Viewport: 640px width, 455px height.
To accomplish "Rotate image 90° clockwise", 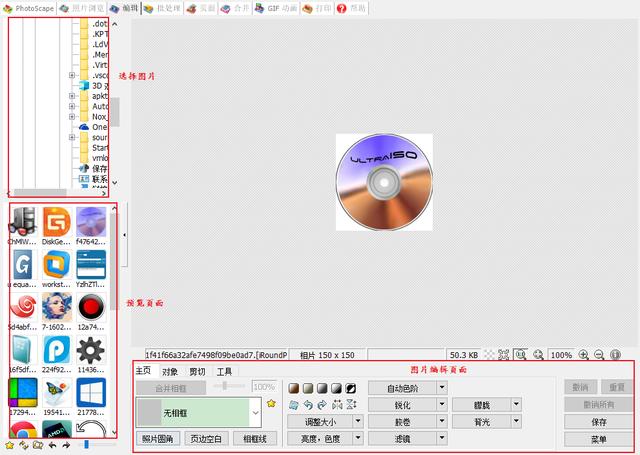I will (322, 405).
